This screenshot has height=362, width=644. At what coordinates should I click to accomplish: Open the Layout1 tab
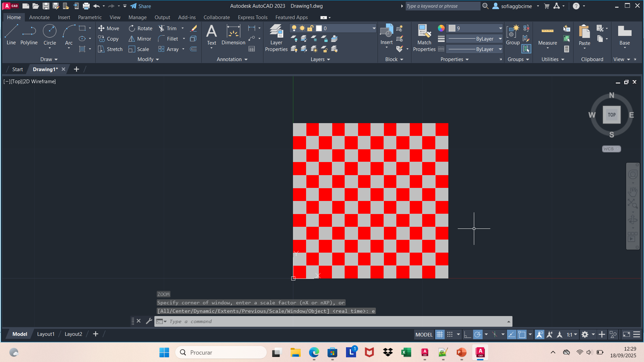[46, 334]
